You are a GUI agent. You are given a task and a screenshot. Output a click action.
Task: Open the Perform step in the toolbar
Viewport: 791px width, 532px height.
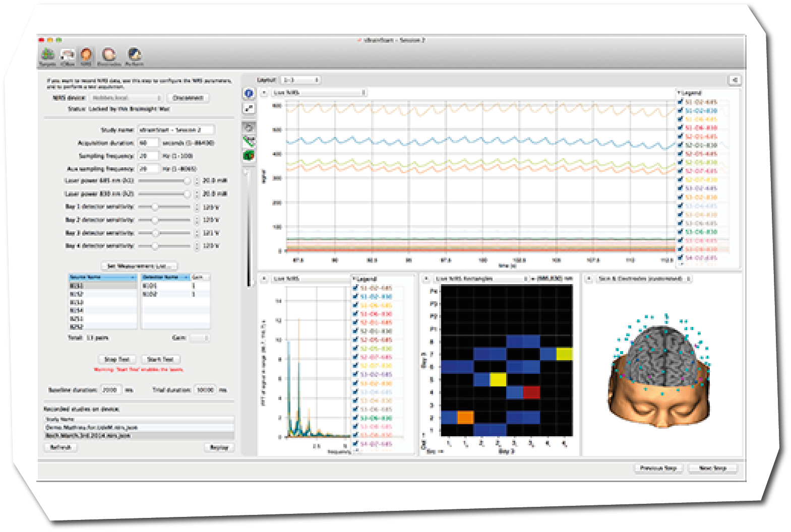134,57
